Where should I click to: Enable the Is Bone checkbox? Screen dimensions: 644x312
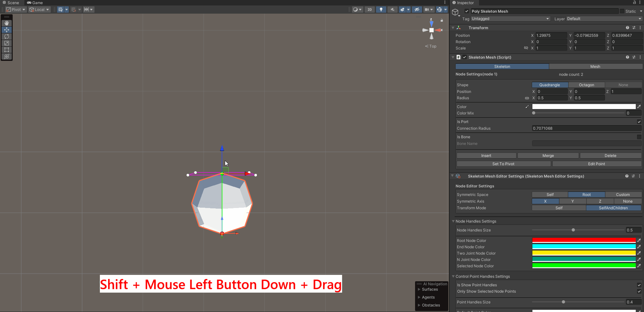[x=639, y=137]
